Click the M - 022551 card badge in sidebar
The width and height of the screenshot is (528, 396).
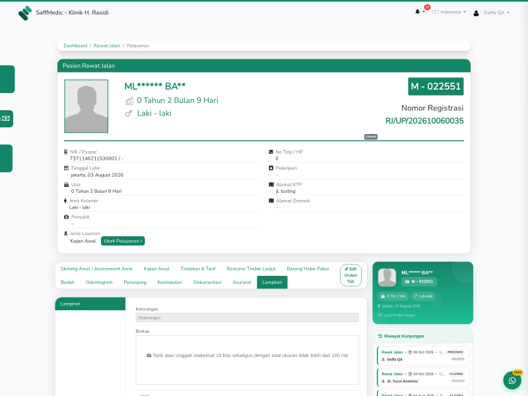[419, 282]
